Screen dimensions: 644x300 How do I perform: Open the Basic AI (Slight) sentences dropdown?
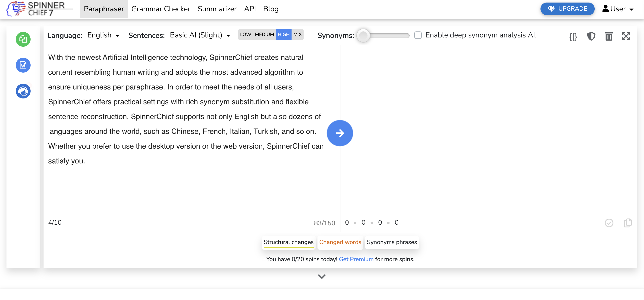point(200,35)
